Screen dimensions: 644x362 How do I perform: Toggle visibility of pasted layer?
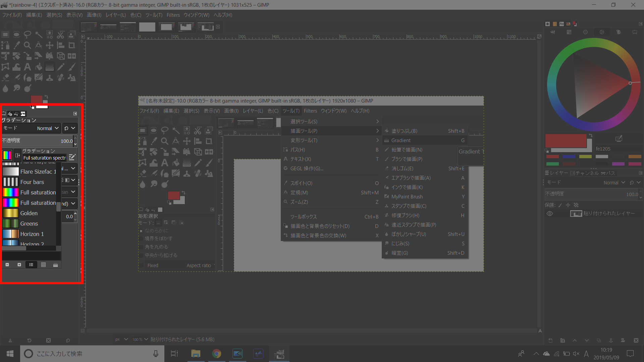[550, 213]
